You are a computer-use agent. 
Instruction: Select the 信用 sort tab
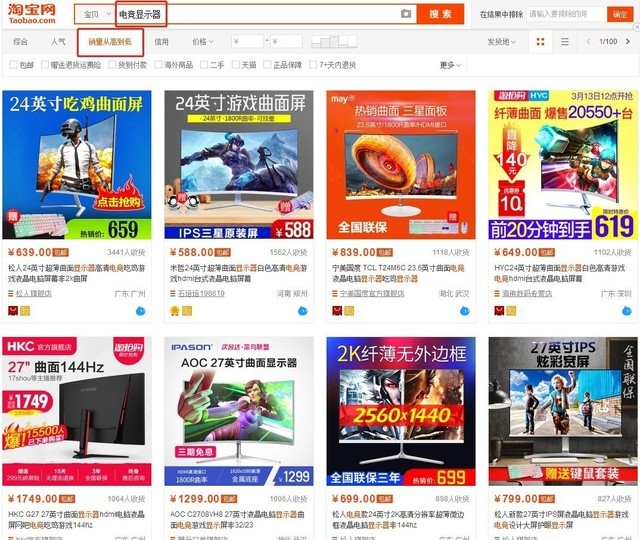pos(161,42)
